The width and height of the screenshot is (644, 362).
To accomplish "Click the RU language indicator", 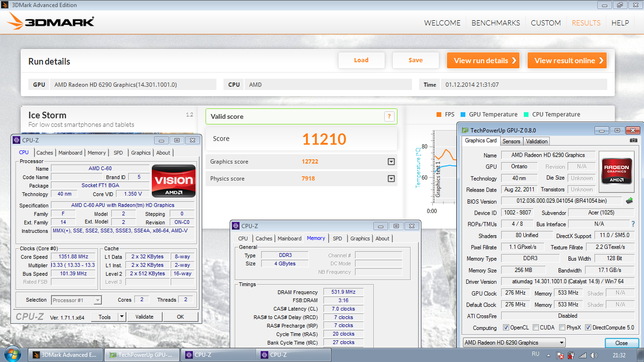I will click(536, 354).
